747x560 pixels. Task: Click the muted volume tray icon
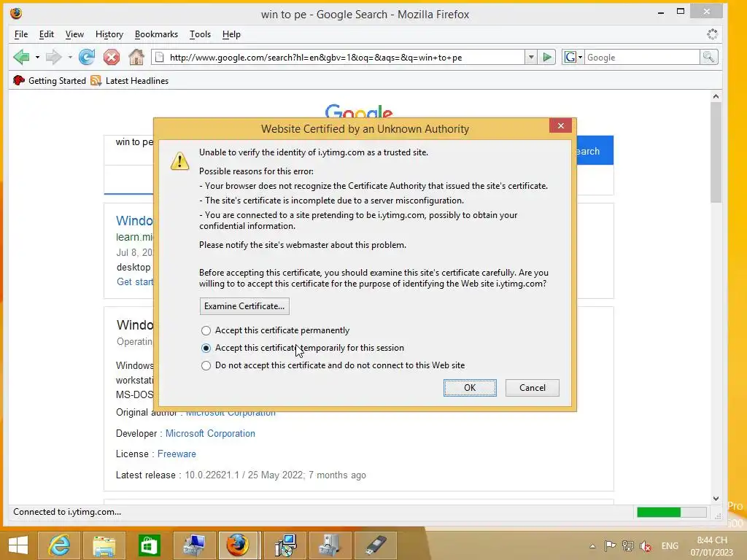(646, 546)
